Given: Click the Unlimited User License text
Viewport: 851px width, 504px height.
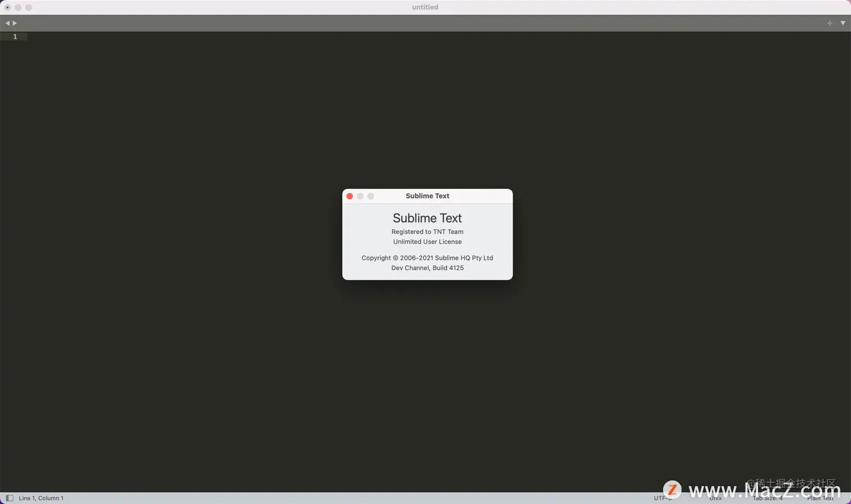Looking at the screenshot, I should coord(427,242).
